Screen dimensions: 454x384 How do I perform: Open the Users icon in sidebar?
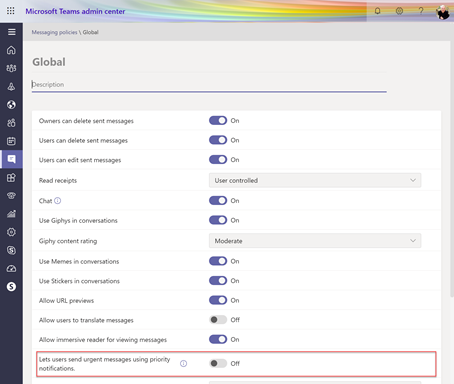pos(11,123)
